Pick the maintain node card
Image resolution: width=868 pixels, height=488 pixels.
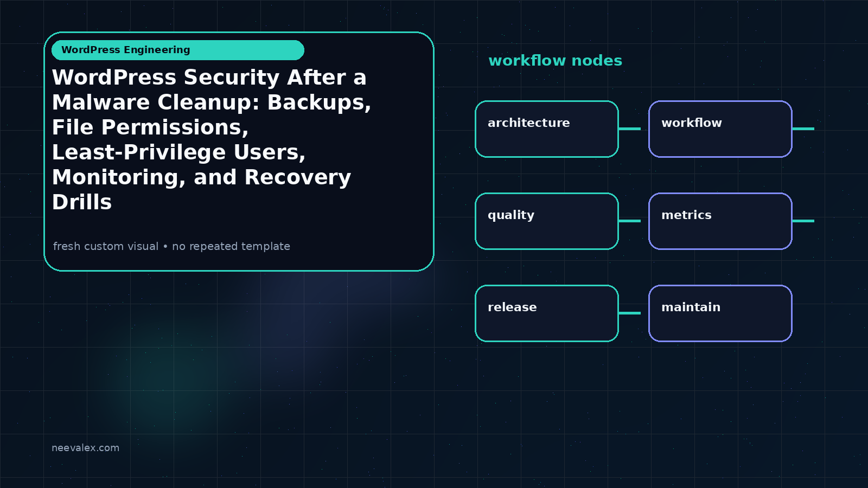point(720,313)
